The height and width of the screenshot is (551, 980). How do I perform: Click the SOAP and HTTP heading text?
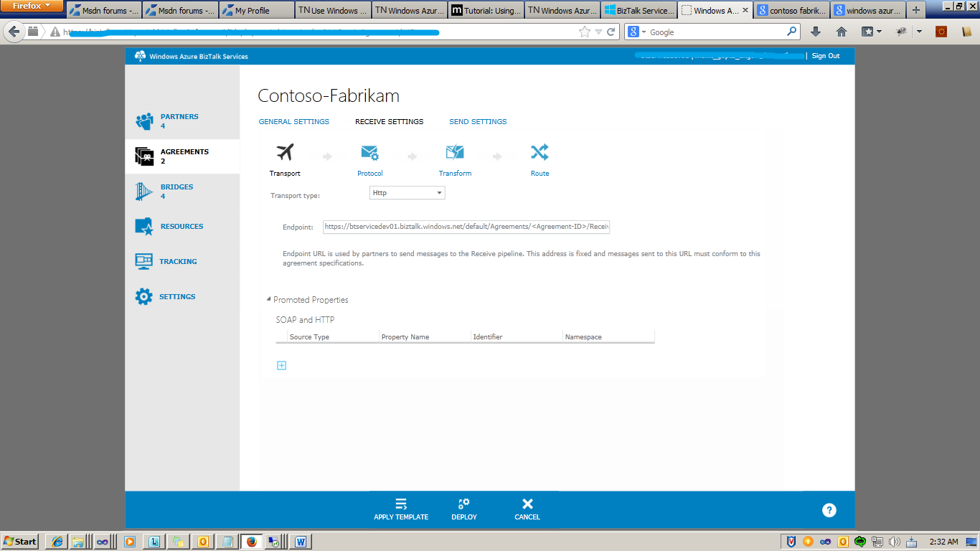(x=305, y=320)
